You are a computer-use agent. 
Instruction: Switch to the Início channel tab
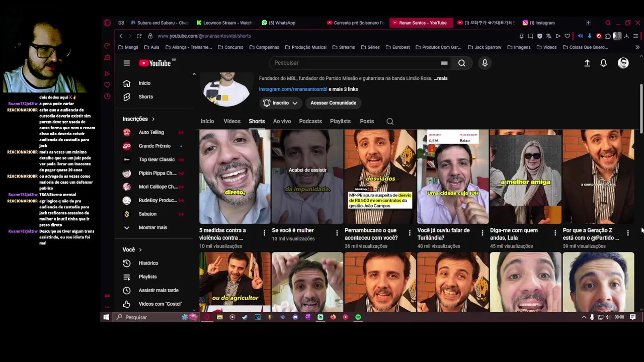click(207, 121)
